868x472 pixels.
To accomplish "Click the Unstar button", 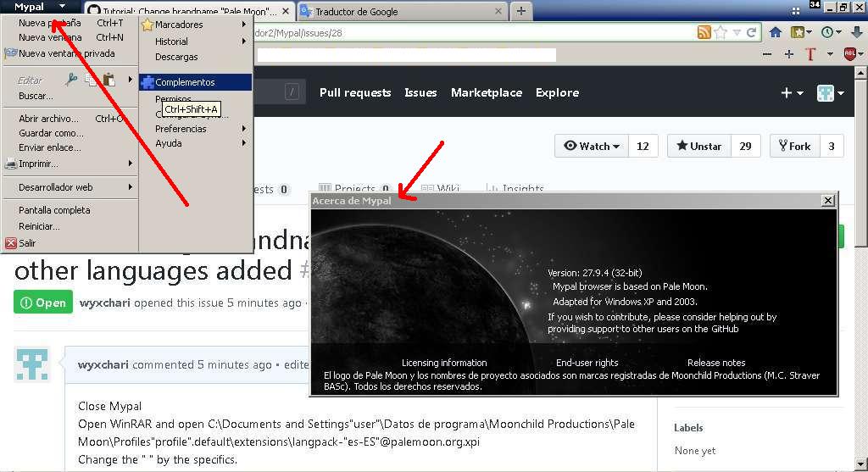I will coord(699,146).
